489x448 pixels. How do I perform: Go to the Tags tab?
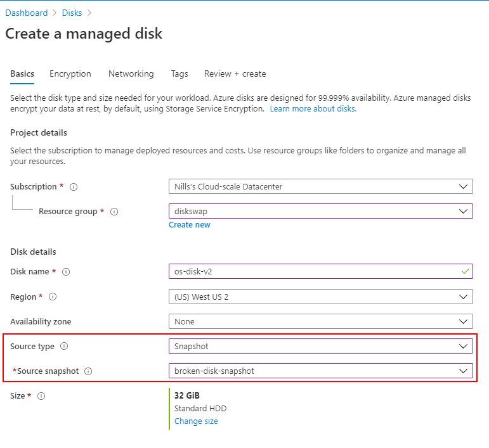[179, 74]
